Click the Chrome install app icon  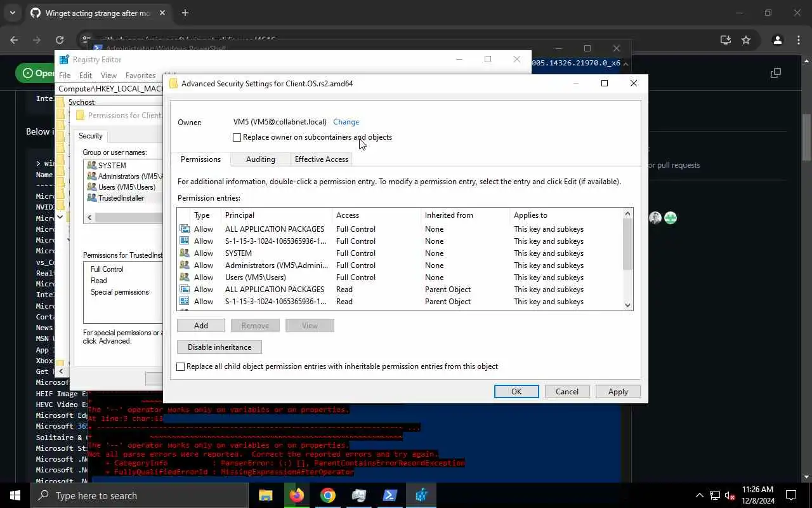point(726,40)
